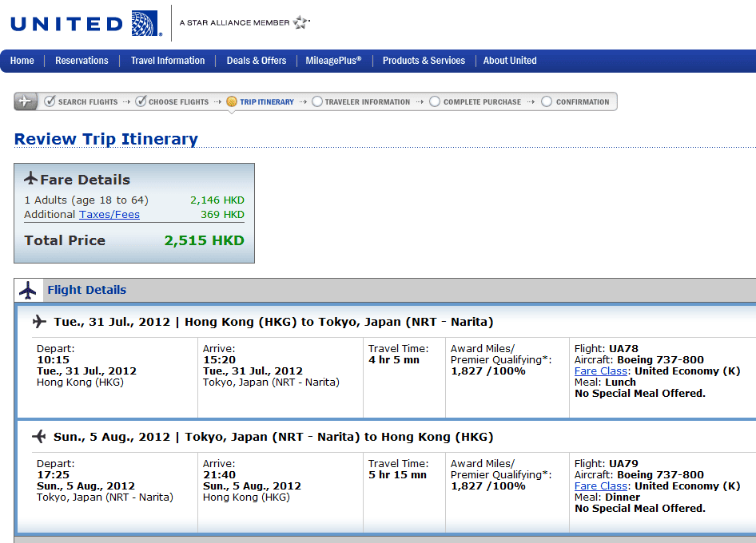
Task: Click the United globe logo
Action: 145,23
